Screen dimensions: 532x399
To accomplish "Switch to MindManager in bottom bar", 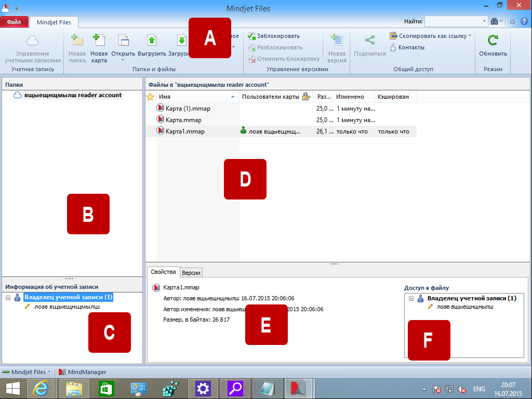I will point(83,372).
